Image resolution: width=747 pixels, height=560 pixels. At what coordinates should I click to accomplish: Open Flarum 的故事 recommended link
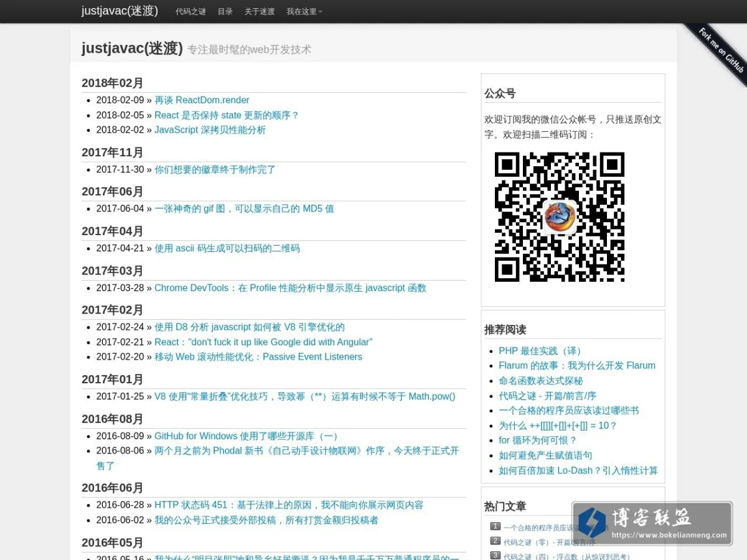click(577, 366)
